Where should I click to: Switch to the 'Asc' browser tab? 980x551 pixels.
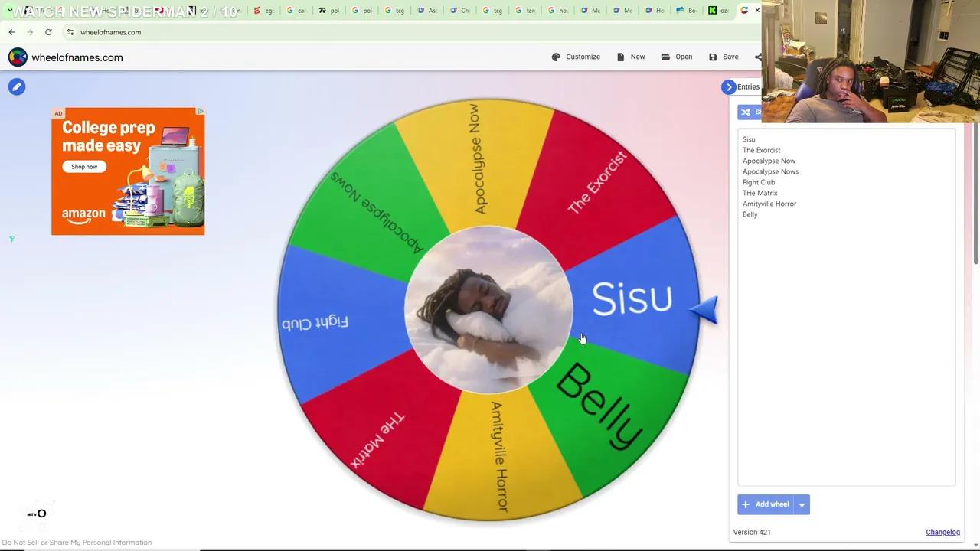[427, 11]
